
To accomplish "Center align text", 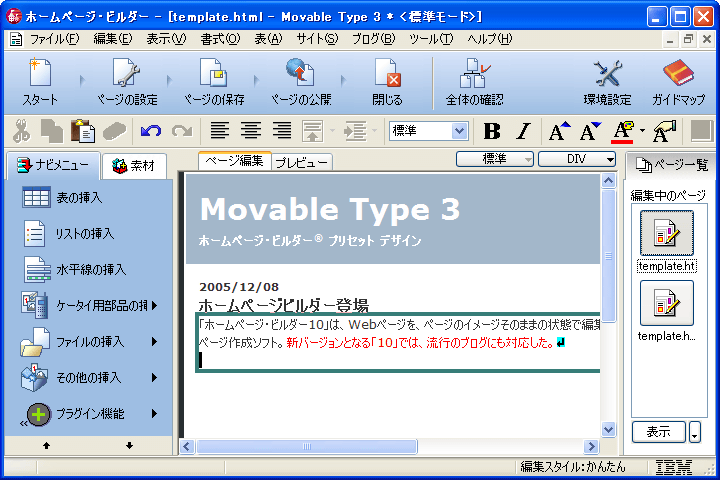I will pos(251,131).
